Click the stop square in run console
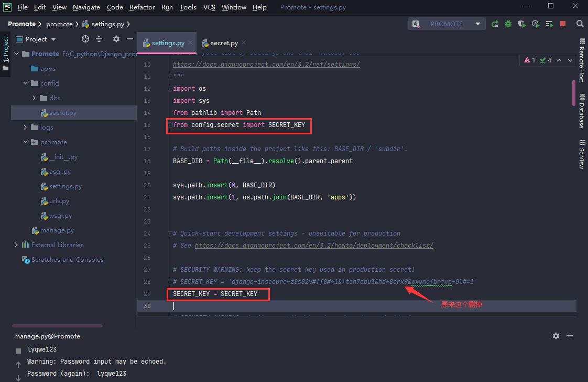 (18, 351)
